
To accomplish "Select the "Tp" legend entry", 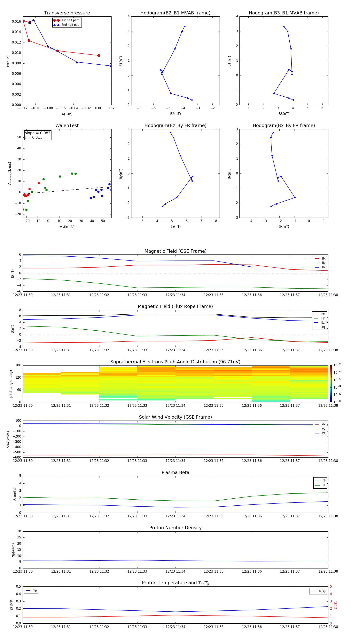I will [31, 591].
